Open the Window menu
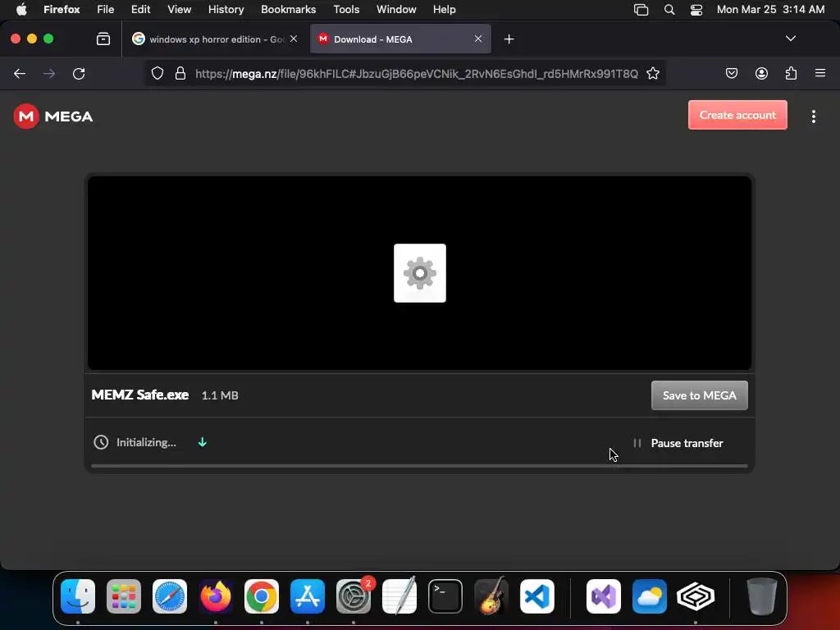Image resolution: width=840 pixels, height=630 pixels. (396, 10)
